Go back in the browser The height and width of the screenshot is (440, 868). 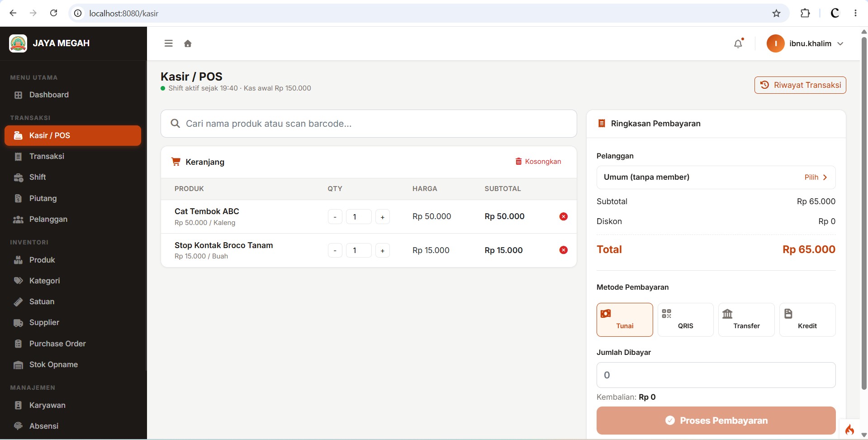[13, 13]
